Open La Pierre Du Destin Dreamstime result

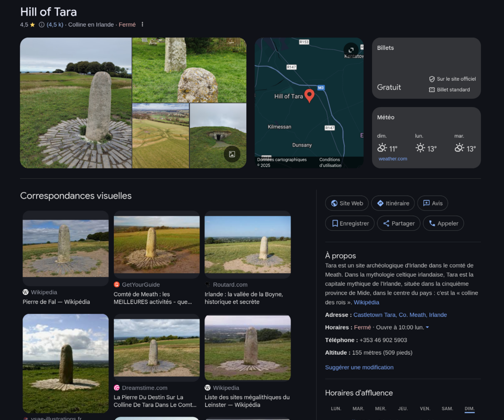pyautogui.click(x=155, y=401)
